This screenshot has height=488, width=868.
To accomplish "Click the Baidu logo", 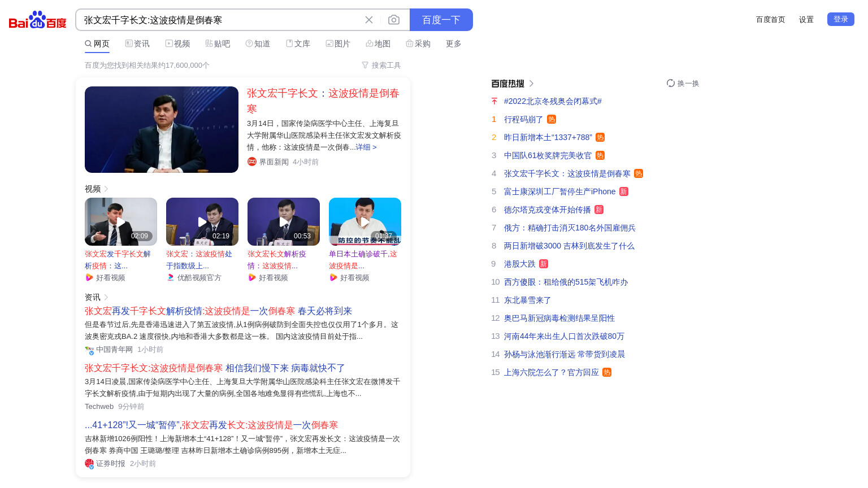I will [x=37, y=20].
